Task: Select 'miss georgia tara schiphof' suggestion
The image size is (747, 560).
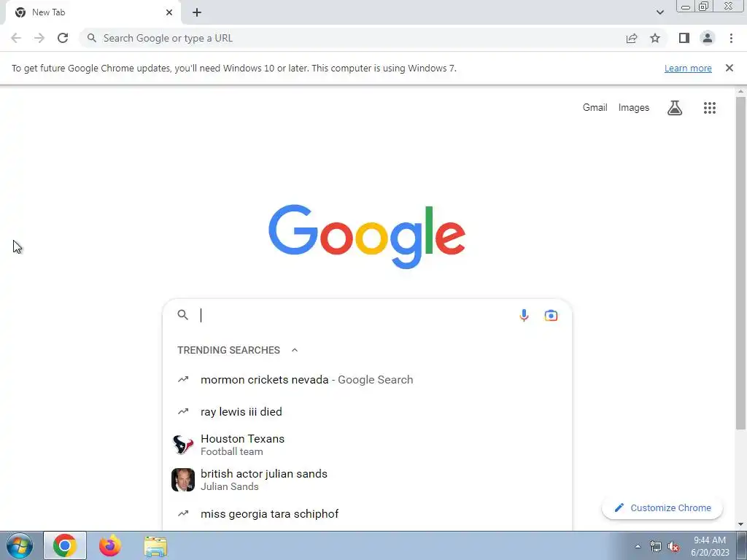Action: [367, 514]
